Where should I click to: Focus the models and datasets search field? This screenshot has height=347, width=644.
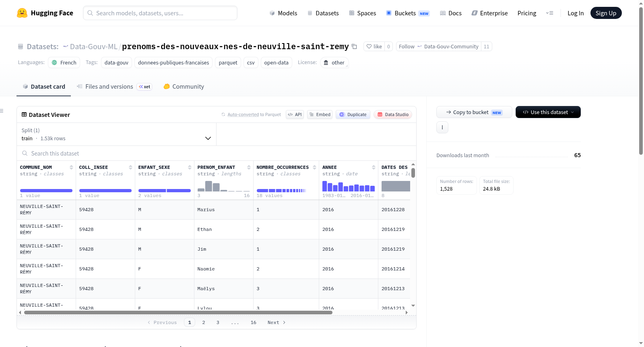click(160, 13)
